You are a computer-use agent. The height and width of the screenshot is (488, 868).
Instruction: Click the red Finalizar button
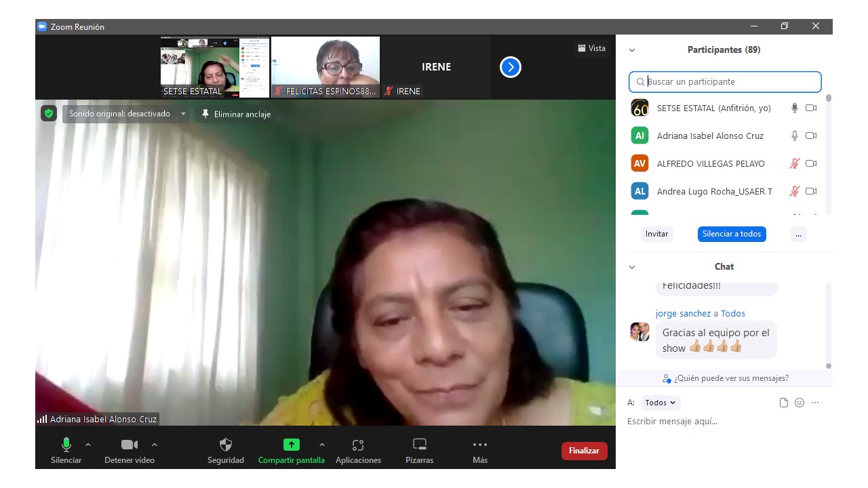584,451
